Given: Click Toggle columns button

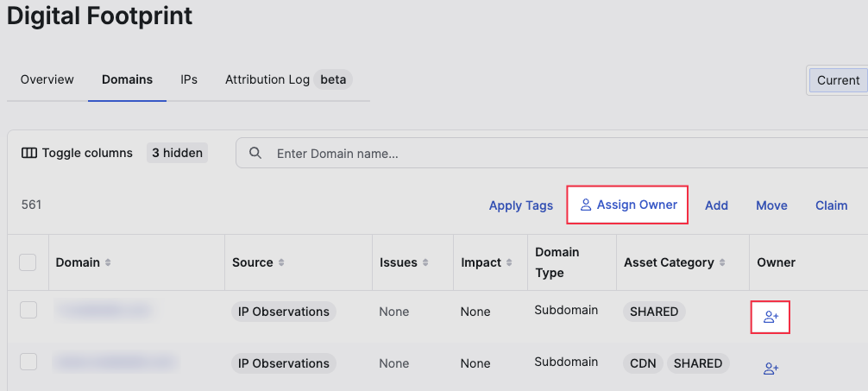Looking at the screenshot, I should (x=77, y=154).
